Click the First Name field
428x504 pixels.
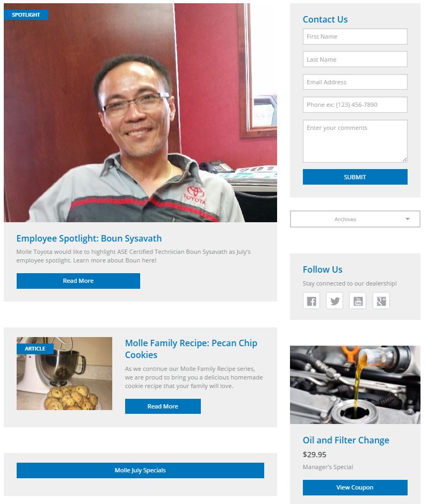[x=355, y=36]
